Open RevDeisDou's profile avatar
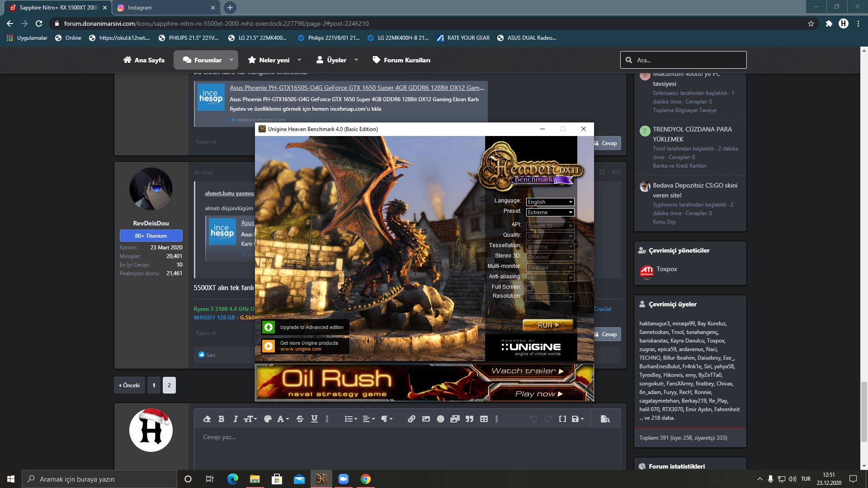868x488 pixels. tap(151, 189)
